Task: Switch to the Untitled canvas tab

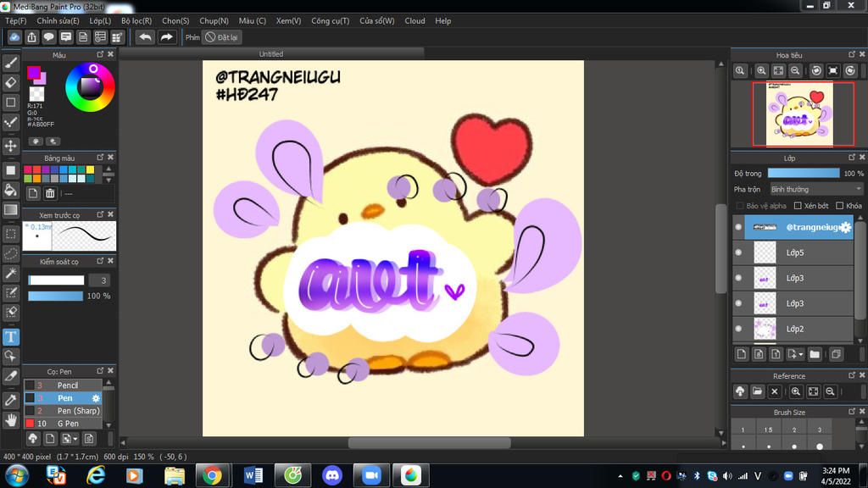Action: pos(271,53)
